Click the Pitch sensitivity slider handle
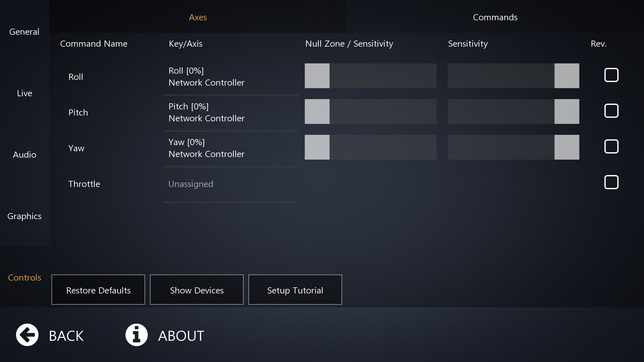Image resolution: width=644 pixels, height=362 pixels. click(566, 112)
